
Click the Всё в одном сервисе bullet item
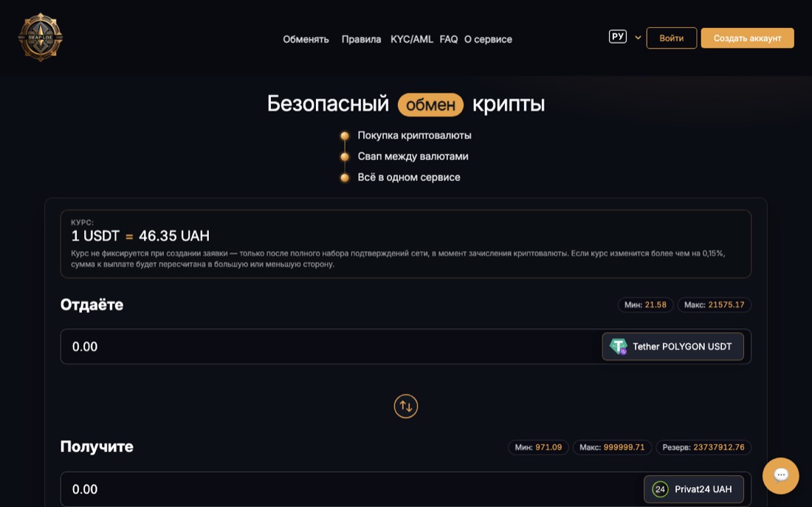(x=409, y=177)
